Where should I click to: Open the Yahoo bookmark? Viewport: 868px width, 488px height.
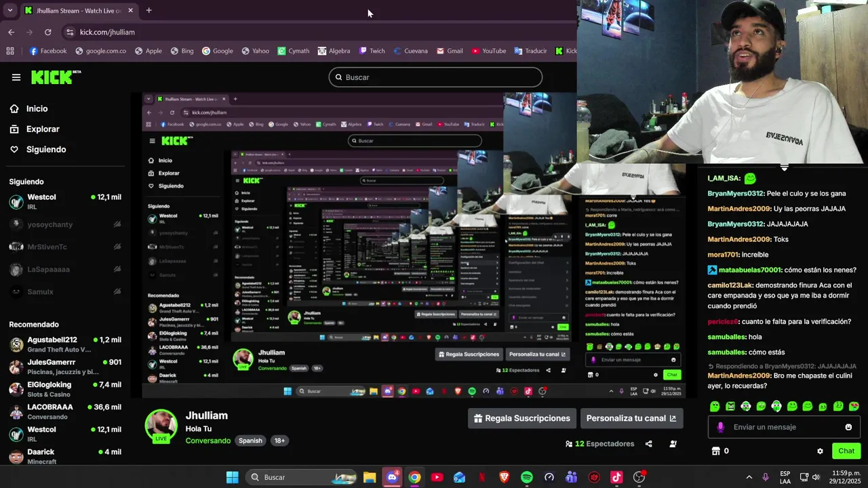[x=255, y=51]
